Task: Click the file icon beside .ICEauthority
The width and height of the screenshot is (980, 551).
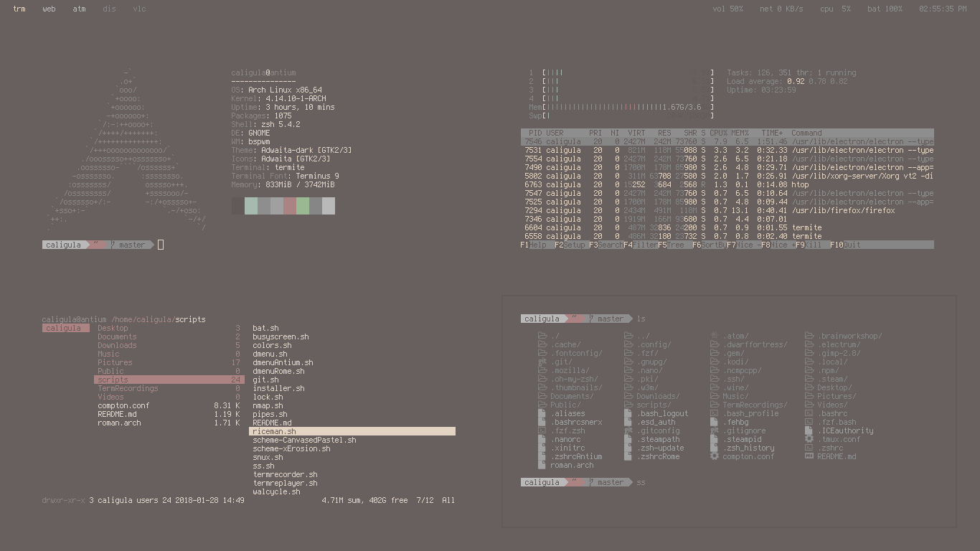Action: [x=809, y=430]
